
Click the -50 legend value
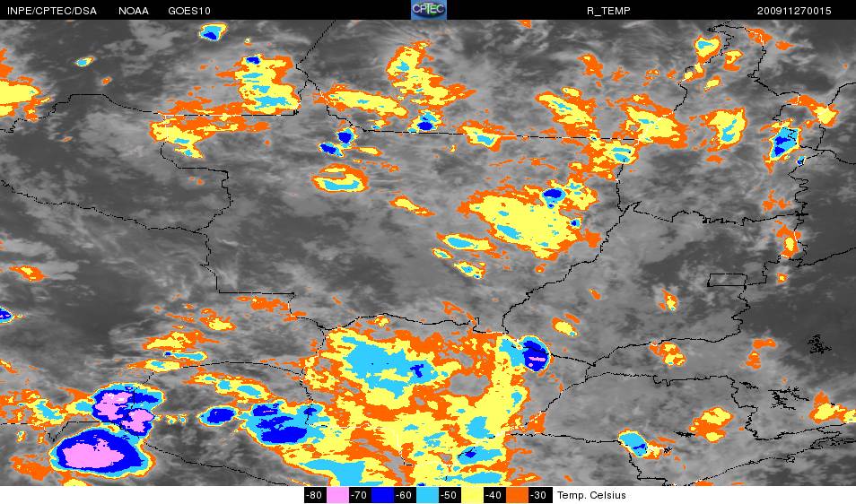449,495
